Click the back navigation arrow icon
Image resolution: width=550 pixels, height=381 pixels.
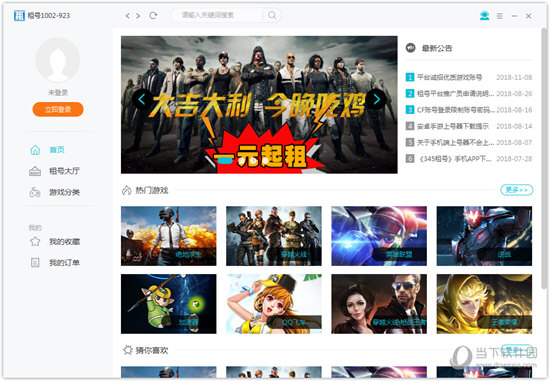[127, 15]
